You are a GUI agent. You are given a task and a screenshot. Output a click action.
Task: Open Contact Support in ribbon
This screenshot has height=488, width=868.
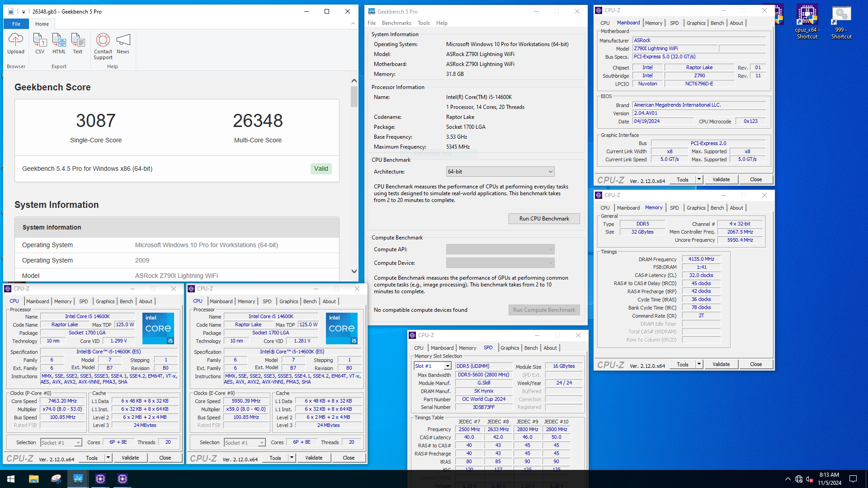coord(103,47)
